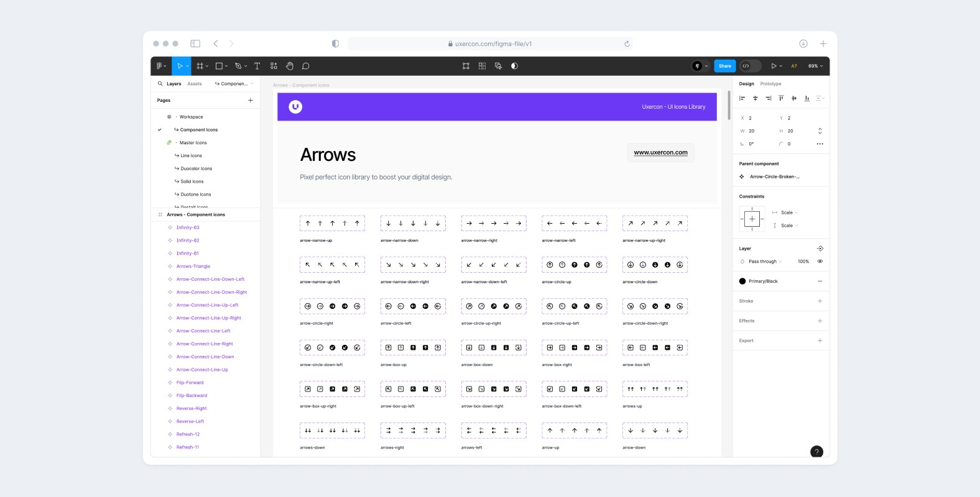The height and width of the screenshot is (497, 980).
Task: Click the browser URL address bar
Action: [490, 43]
